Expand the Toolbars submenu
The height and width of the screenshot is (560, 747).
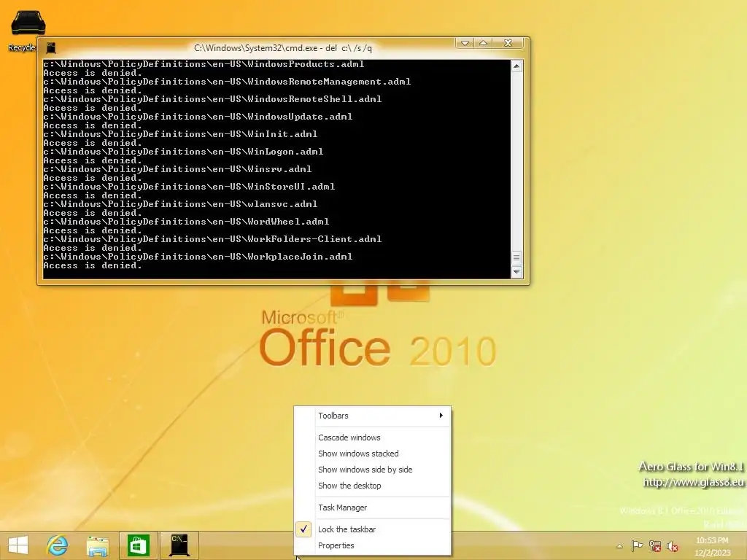pyautogui.click(x=373, y=416)
